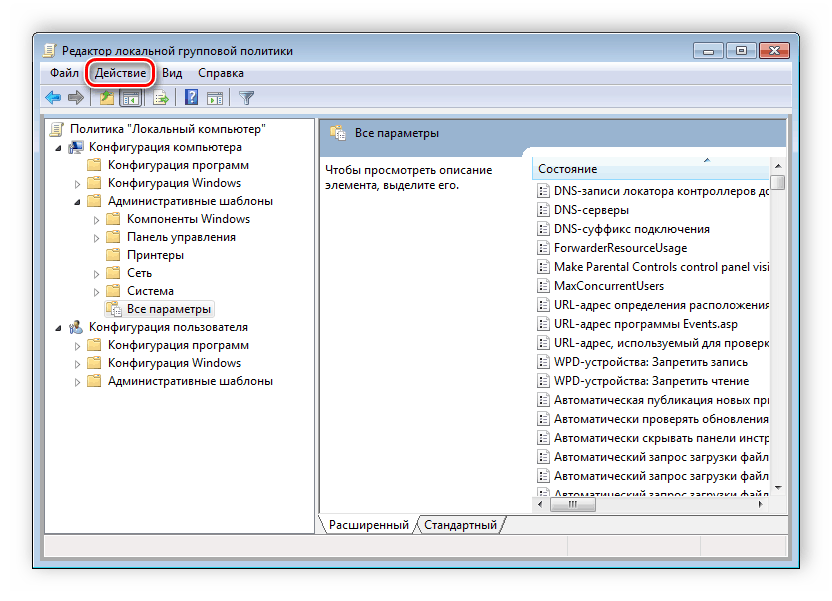Viewport: 832px width, 601px height.
Task: Collapse the Конфигурация компьютера node
Action: (x=58, y=148)
